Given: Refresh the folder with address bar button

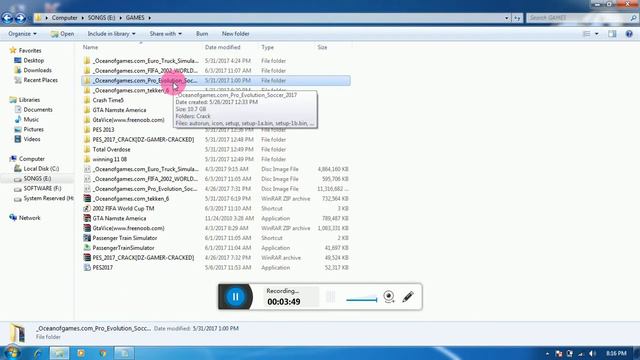Looking at the screenshot, I should click(x=517, y=18).
